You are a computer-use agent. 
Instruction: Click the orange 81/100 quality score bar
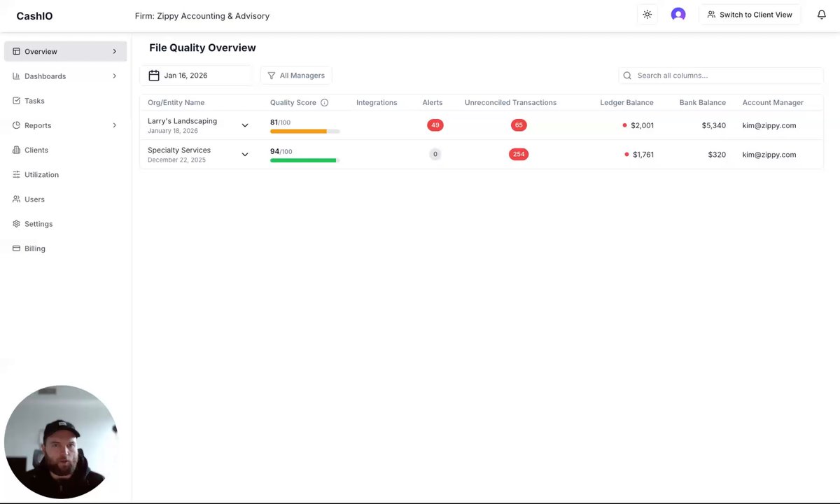(x=299, y=131)
